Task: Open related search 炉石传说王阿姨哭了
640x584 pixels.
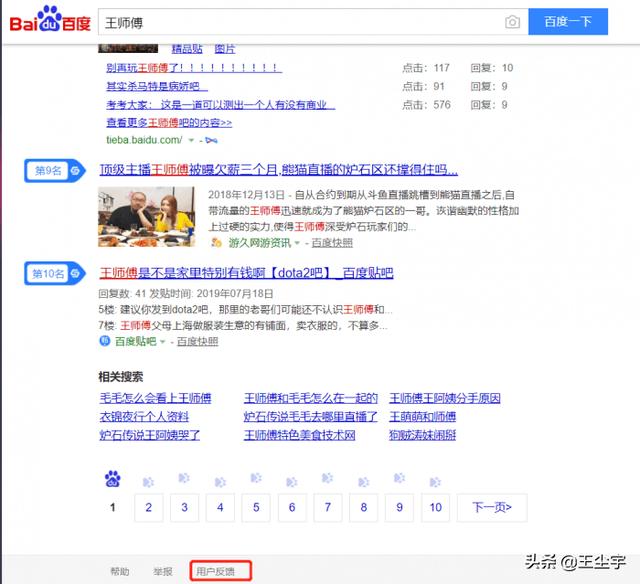Action: pyautogui.click(x=149, y=435)
